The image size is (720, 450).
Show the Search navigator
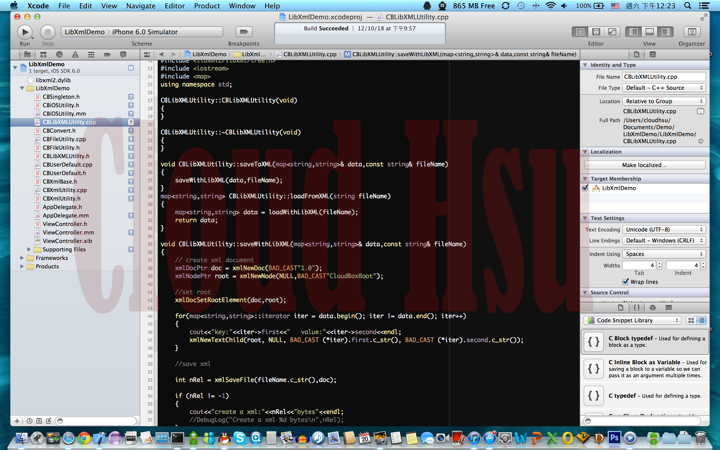click(x=59, y=54)
